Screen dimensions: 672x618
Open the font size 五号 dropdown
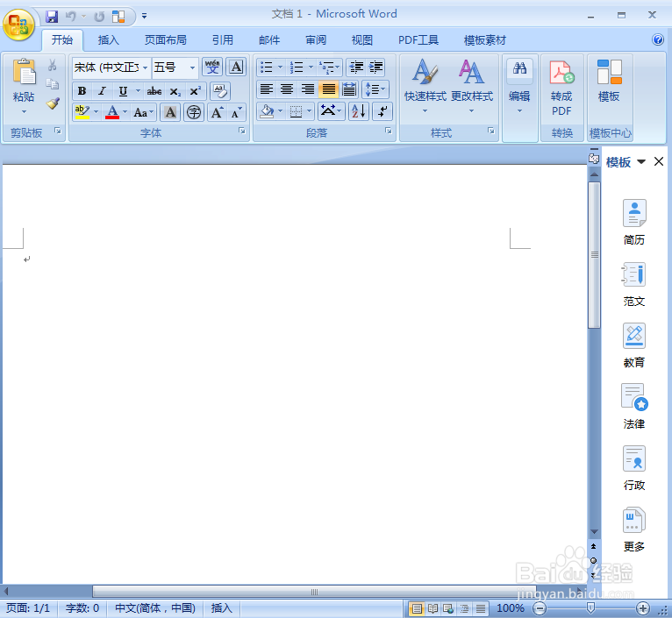point(192,67)
